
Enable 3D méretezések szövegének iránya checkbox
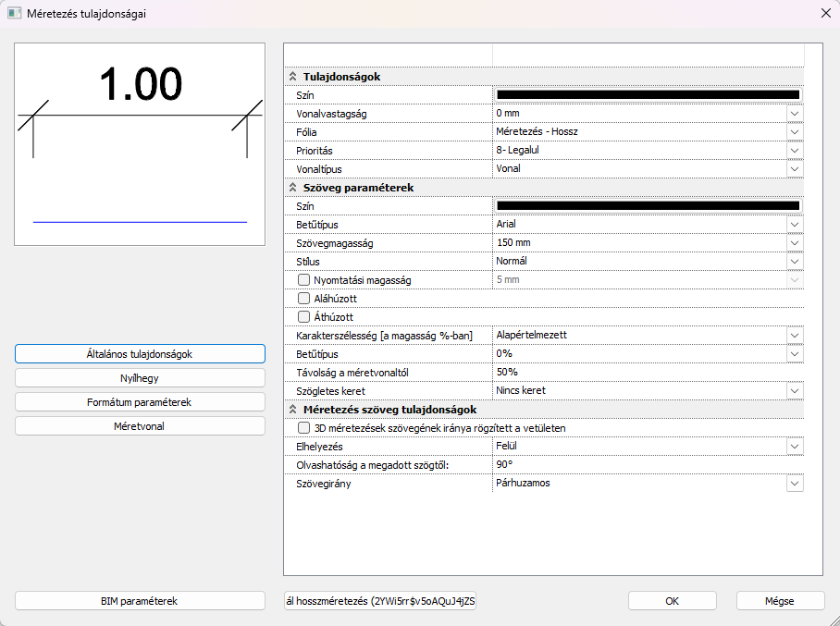(x=303, y=428)
